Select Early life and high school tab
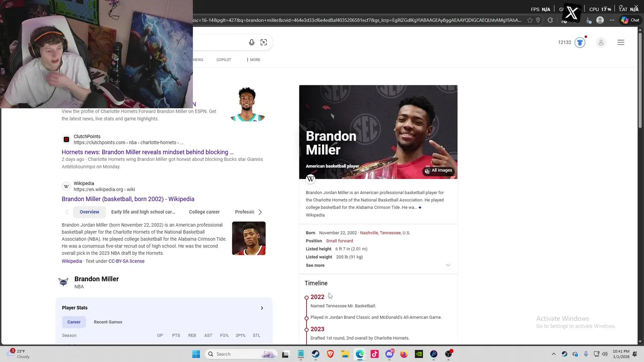 click(x=143, y=212)
